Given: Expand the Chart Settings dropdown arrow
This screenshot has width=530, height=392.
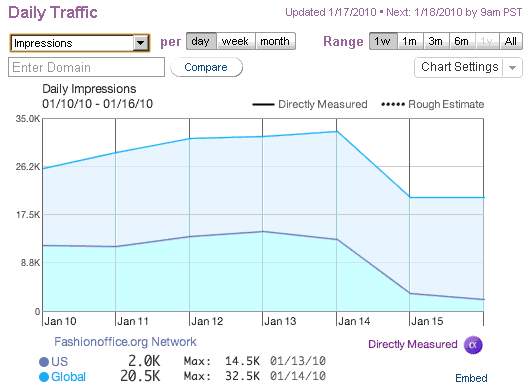Looking at the screenshot, I should [x=513, y=68].
